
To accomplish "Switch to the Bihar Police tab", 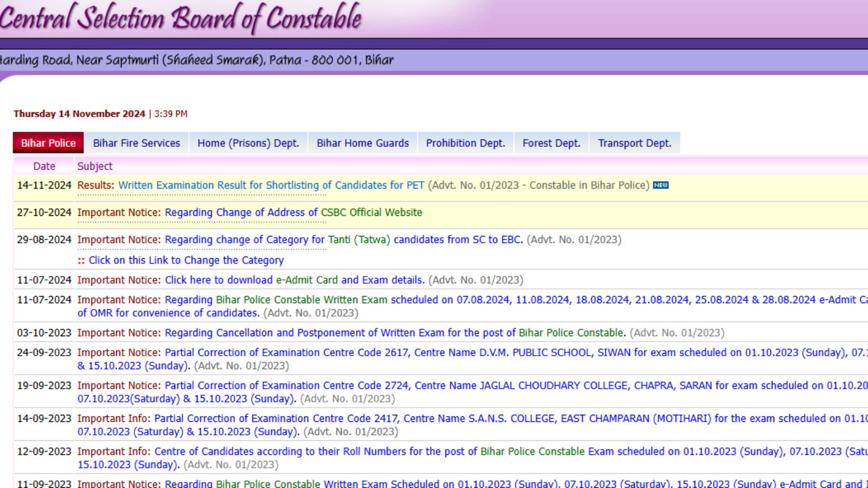I will coord(48,143).
